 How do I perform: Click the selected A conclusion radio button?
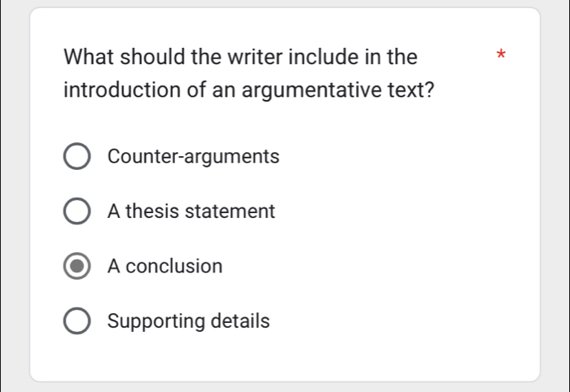[x=77, y=267]
